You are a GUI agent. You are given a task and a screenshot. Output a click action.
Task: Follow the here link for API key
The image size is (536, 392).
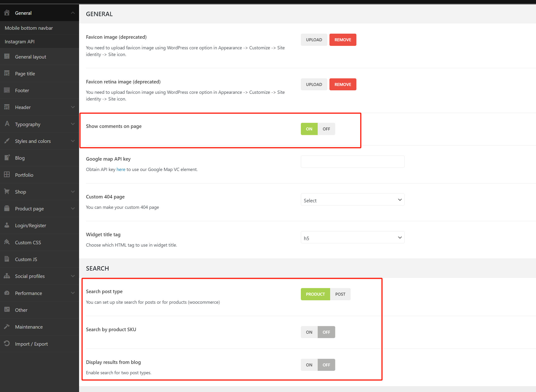coord(121,169)
